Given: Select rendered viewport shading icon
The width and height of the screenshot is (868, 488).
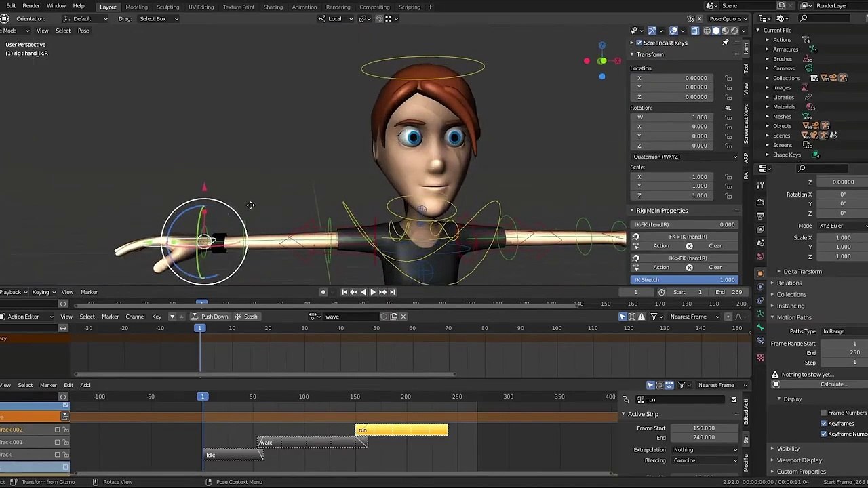Looking at the screenshot, I should (734, 30).
